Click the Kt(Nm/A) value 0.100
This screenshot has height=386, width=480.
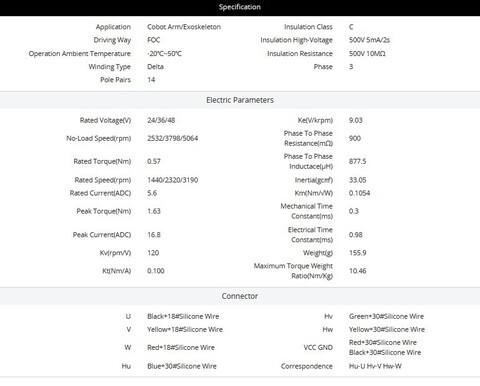pyautogui.click(x=156, y=271)
